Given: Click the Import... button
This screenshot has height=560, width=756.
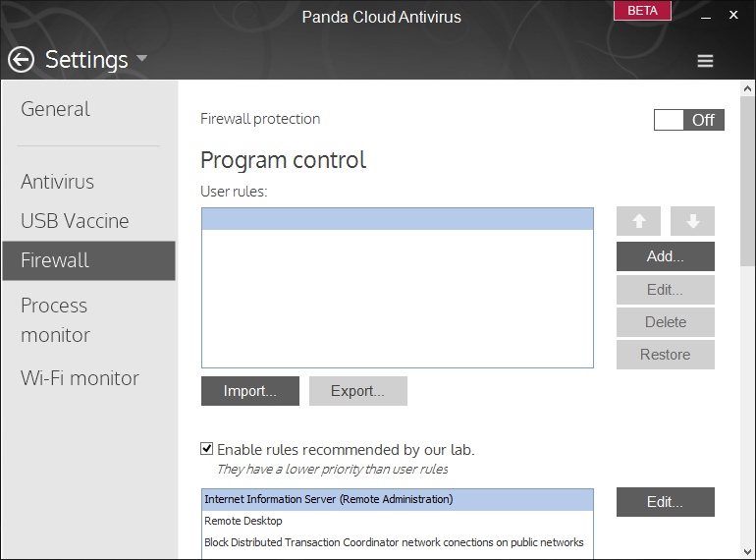Looking at the screenshot, I should coord(250,391).
